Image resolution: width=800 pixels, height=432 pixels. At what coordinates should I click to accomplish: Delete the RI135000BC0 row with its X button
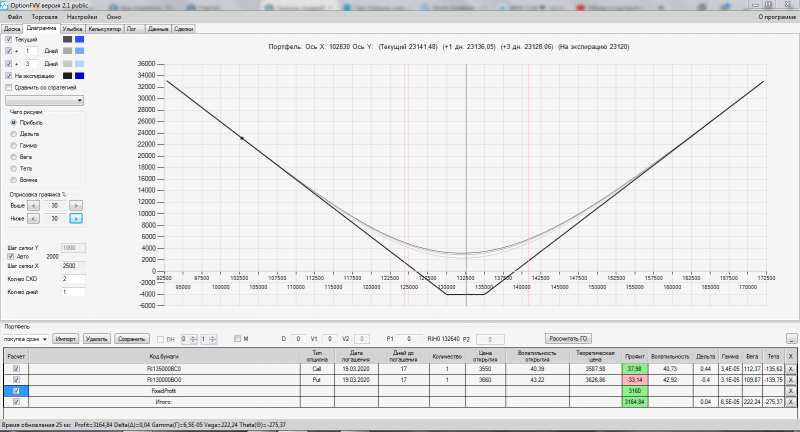pyautogui.click(x=791, y=368)
